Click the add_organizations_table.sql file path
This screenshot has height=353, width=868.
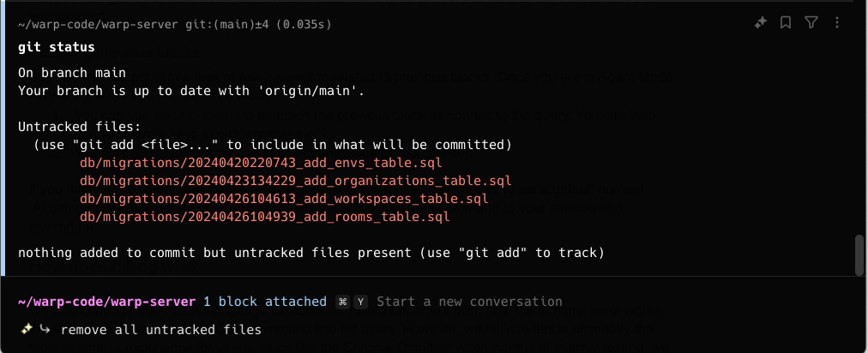pyautogui.click(x=295, y=181)
